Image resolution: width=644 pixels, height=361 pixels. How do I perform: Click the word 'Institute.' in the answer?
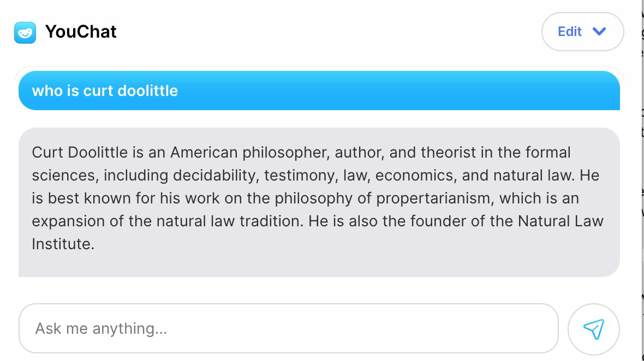[63, 244]
